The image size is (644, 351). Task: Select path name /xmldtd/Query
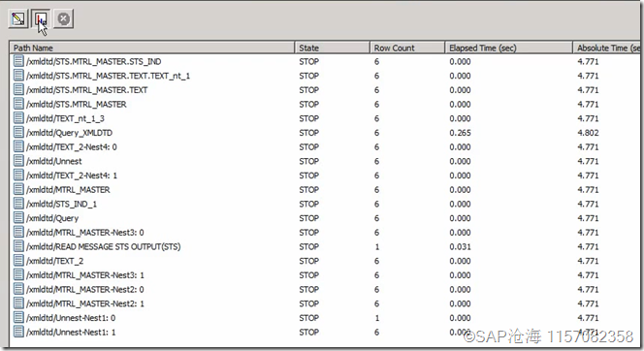(52, 218)
